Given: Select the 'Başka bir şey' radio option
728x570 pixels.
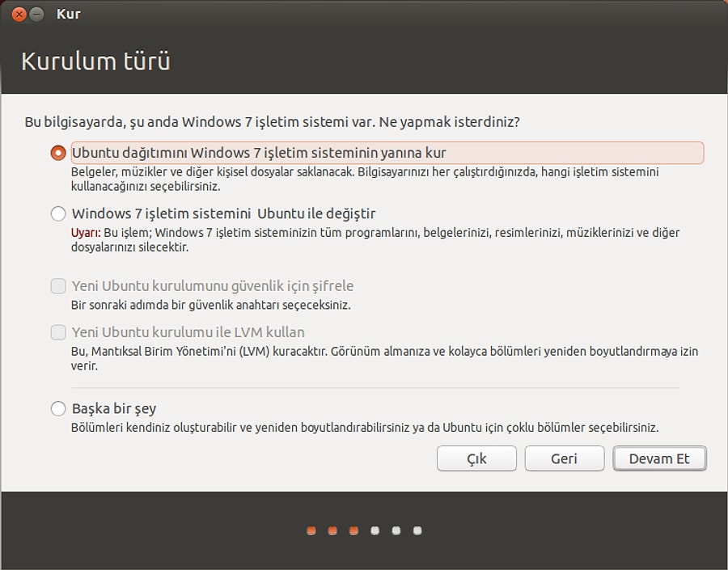Looking at the screenshot, I should [x=58, y=409].
